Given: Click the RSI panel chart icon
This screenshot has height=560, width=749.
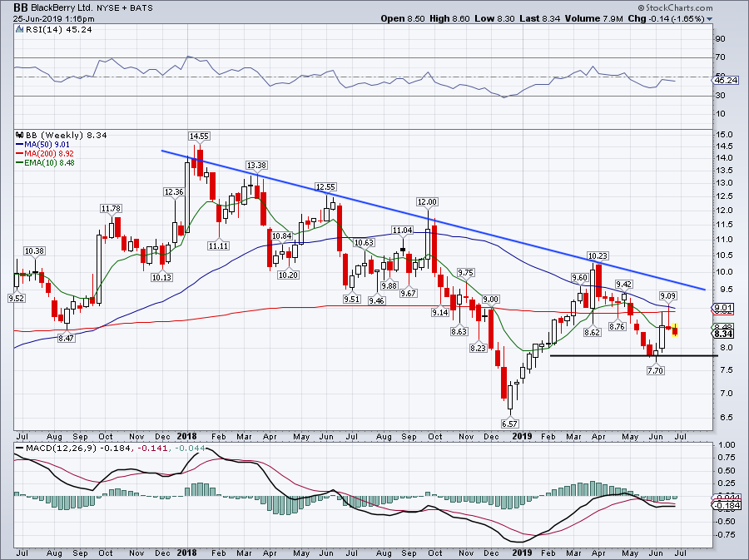Looking at the screenshot, I should 19,30.
